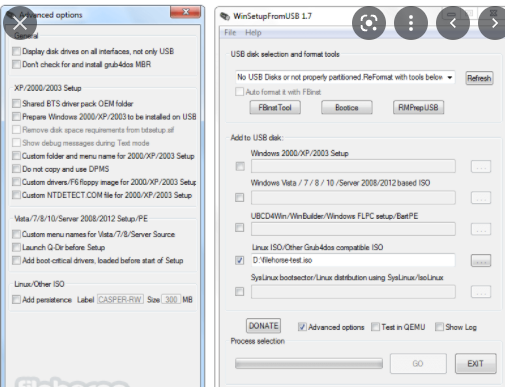Open the File menu
505x387 pixels.
[230, 33]
